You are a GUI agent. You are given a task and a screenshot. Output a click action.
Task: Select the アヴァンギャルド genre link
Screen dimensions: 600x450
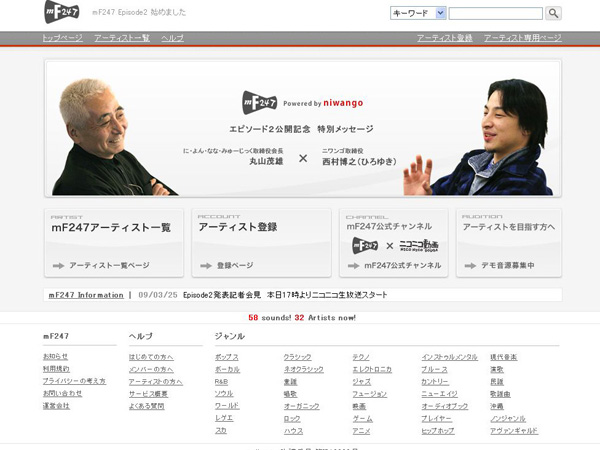pos(514,431)
